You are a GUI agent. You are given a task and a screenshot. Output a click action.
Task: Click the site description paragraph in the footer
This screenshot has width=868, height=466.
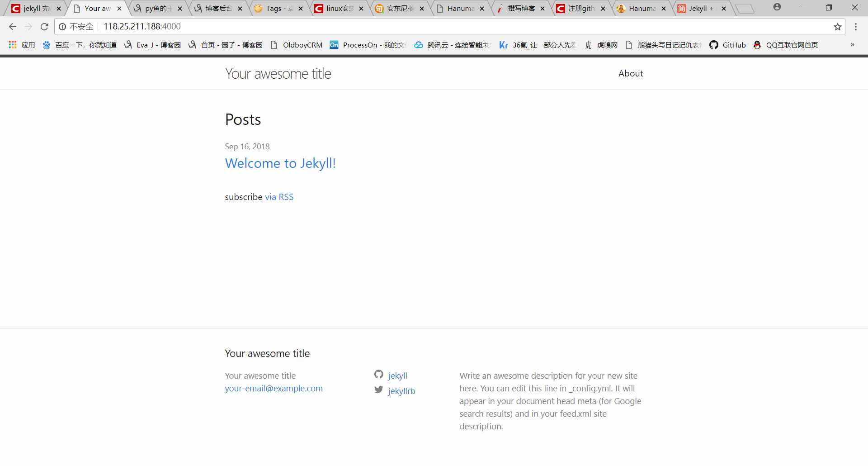click(550, 401)
